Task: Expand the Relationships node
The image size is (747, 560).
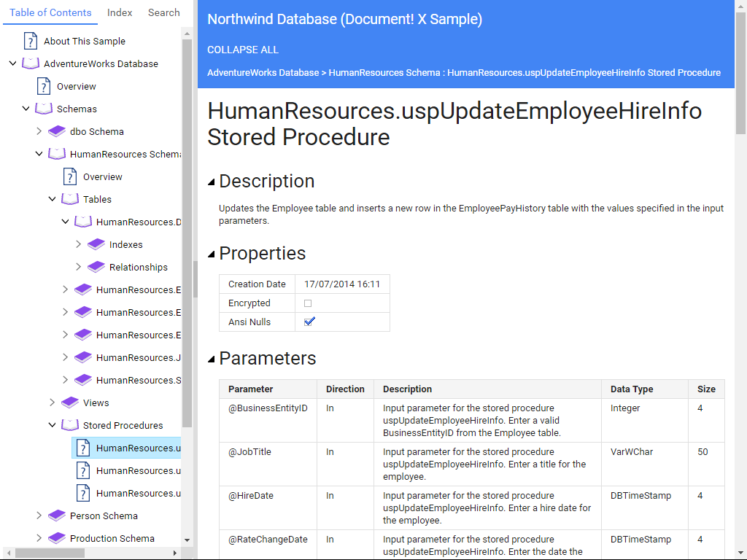Action: pos(78,267)
